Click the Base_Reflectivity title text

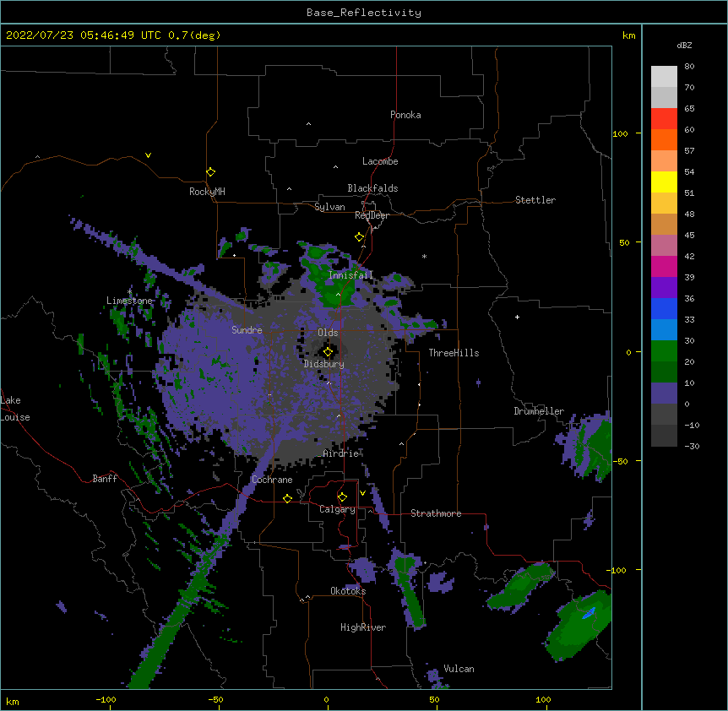point(364,13)
